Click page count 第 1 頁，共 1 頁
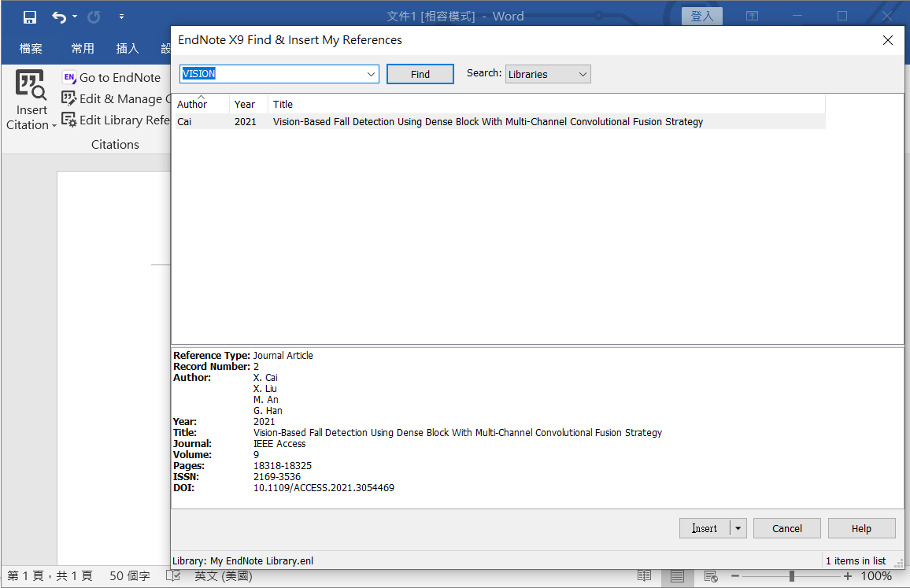Image resolution: width=910 pixels, height=588 pixels. [50, 576]
